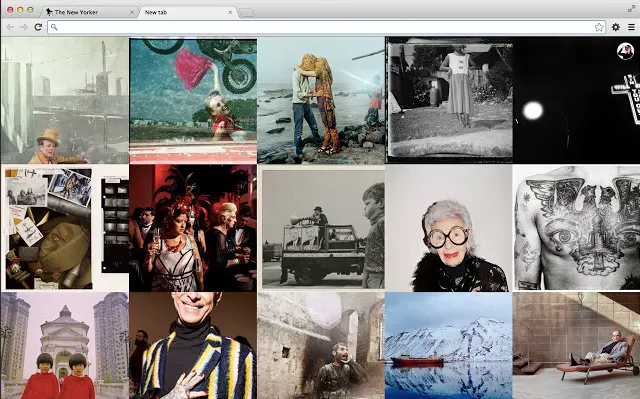Open the Chrome hamburger menu
Image resolution: width=640 pixels, height=399 pixels.
[x=631, y=27]
